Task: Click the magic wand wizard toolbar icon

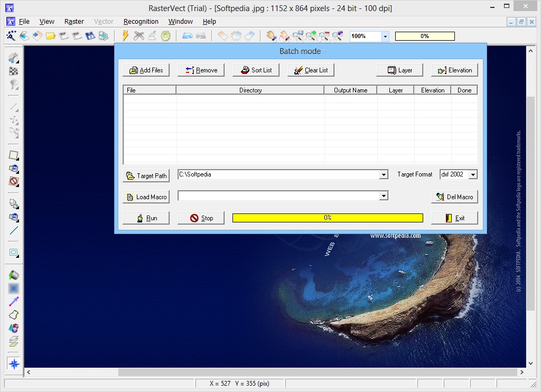Action: point(11,35)
